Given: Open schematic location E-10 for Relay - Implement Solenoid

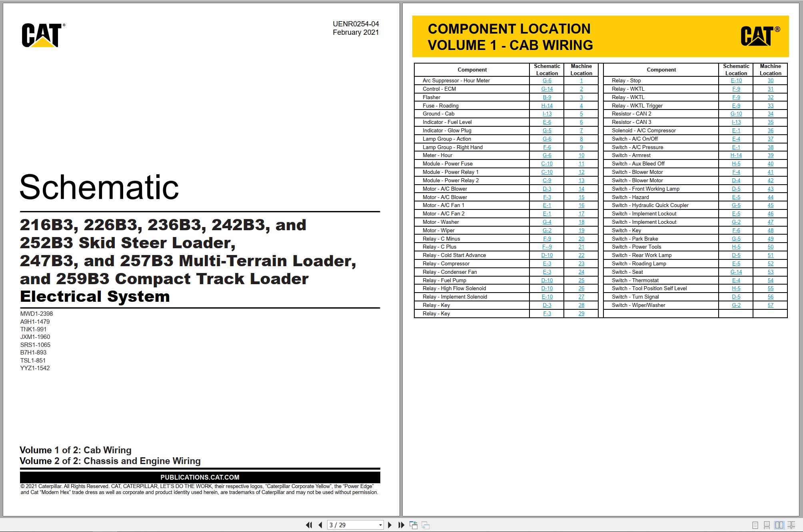Looking at the screenshot, I should click(547, 297).
